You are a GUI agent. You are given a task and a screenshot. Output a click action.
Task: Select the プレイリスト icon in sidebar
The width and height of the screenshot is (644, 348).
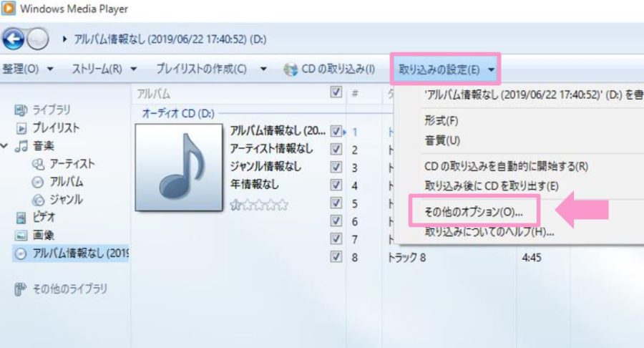pos(21,128)
